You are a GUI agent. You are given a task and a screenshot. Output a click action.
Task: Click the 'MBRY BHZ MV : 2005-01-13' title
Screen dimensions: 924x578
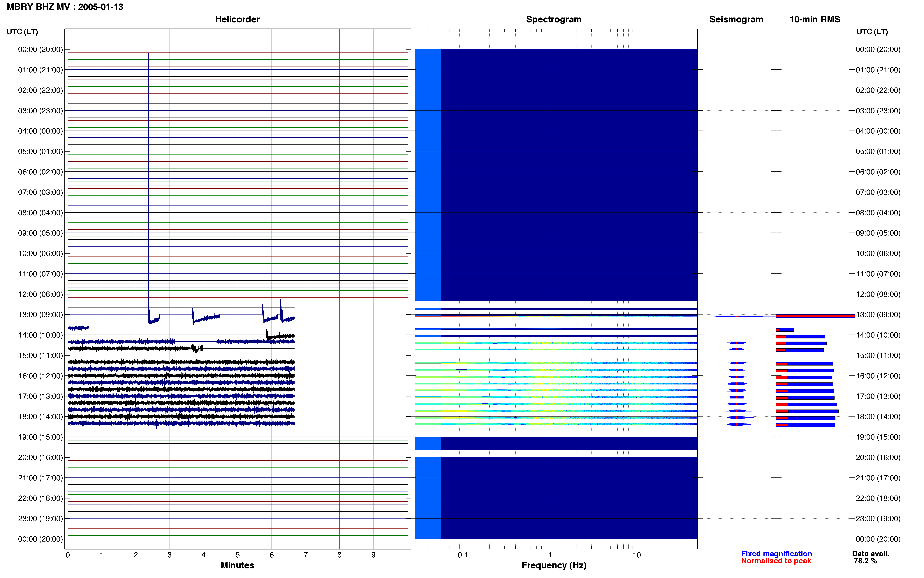pos(65,7)
